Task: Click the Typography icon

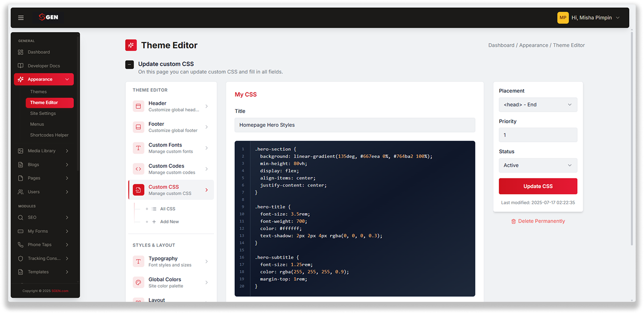Action: (138, 261)
